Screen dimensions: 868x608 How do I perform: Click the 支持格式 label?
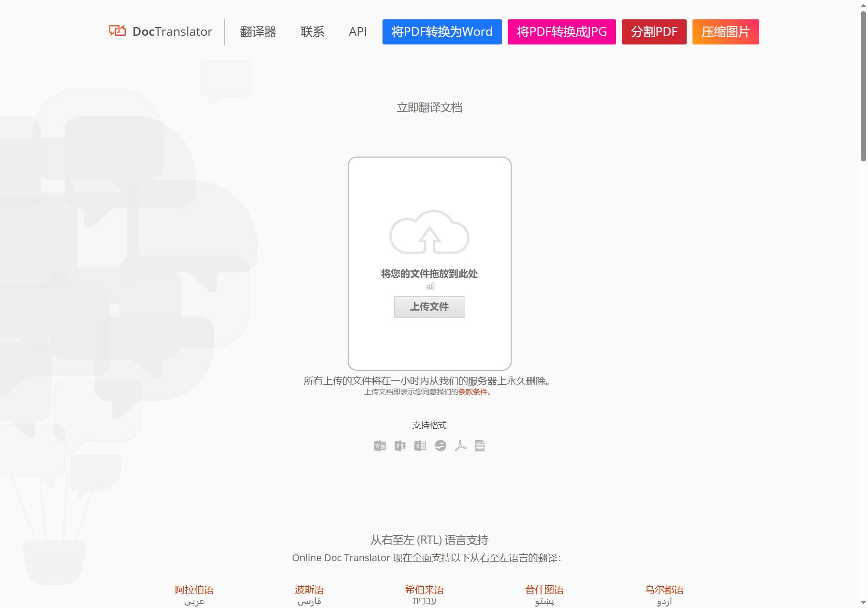click(x=429, y=425)
